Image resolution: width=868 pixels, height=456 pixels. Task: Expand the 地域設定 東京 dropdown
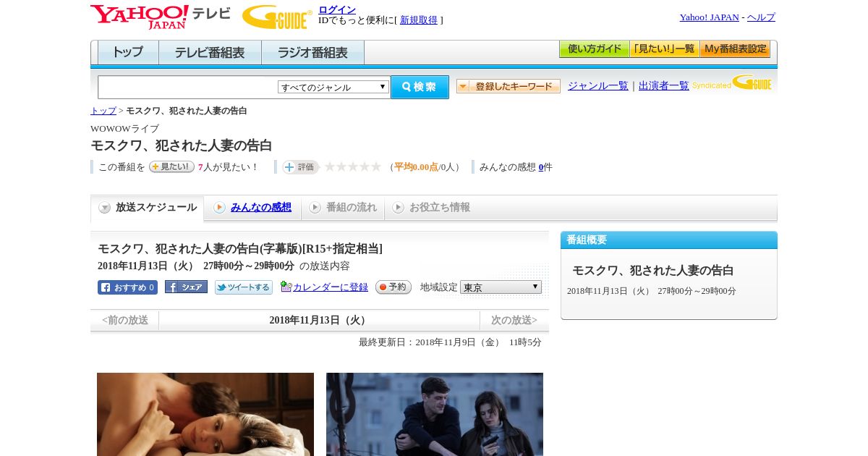click(501, 287)
